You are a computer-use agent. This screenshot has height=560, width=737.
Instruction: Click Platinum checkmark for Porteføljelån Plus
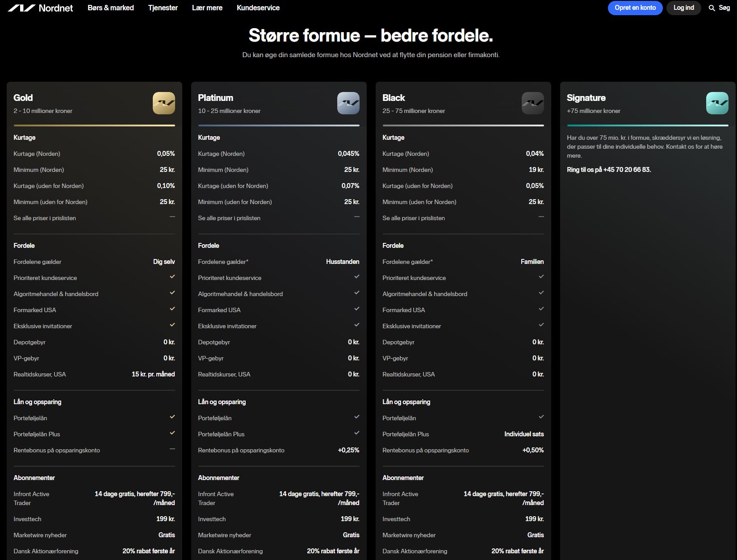(x=357, y=433)
